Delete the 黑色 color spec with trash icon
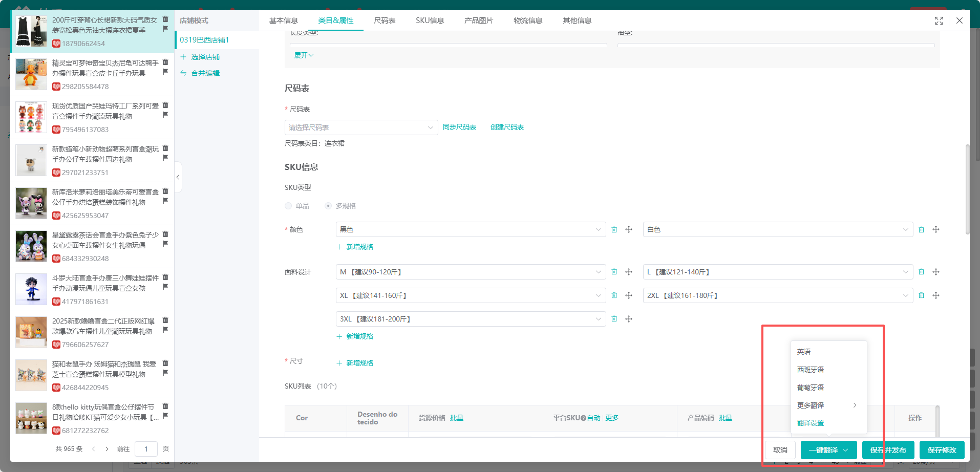The width and height of the screenshot is (980, 472). click(614, 230)
